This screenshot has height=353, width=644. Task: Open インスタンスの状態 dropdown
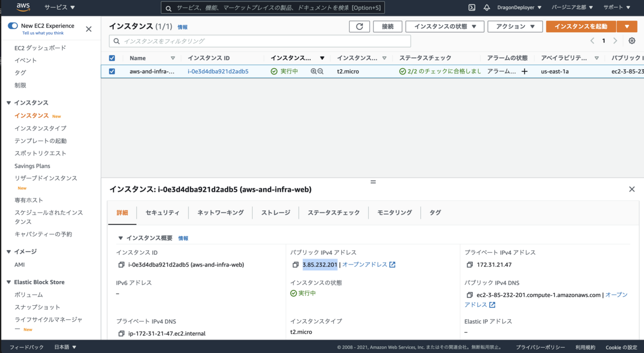[x=445, y=26]
